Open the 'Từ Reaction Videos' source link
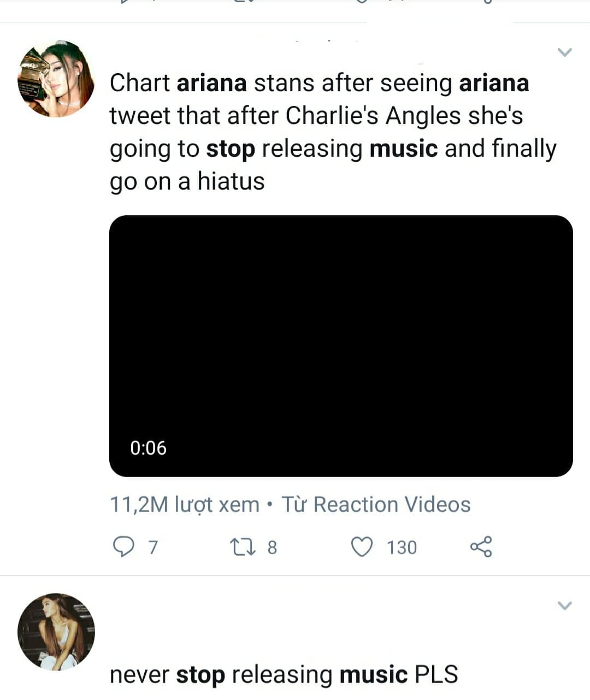The height and width of the screenshot is (700, 590). (x=376, y=504)
